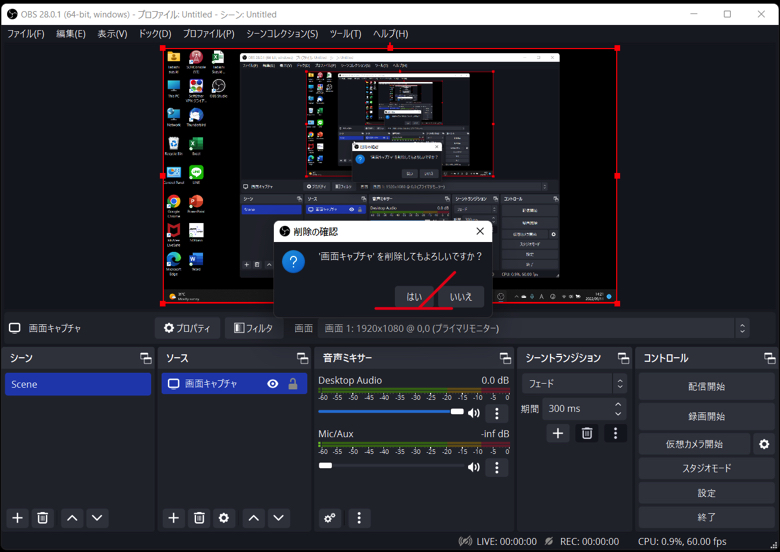780x552 pixels.
Task: Open source properties gear in ソース panel
Action: 224,518
